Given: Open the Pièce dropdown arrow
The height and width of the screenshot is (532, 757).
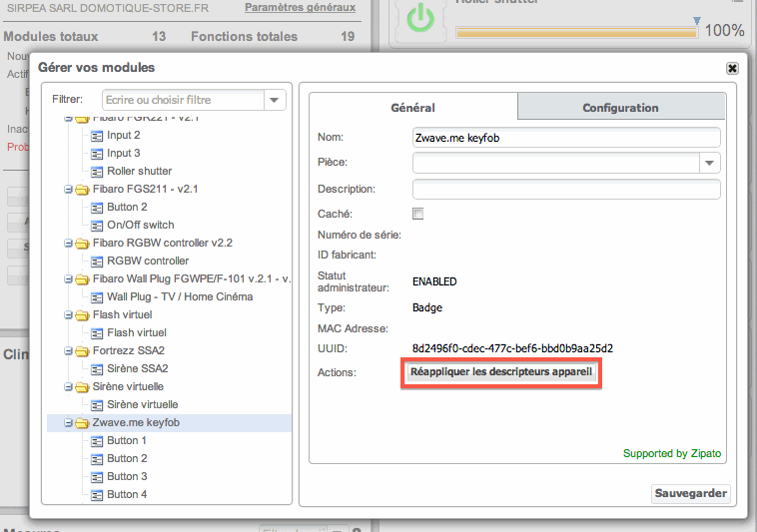Looking at the screenshot, I should pos(709,163).
